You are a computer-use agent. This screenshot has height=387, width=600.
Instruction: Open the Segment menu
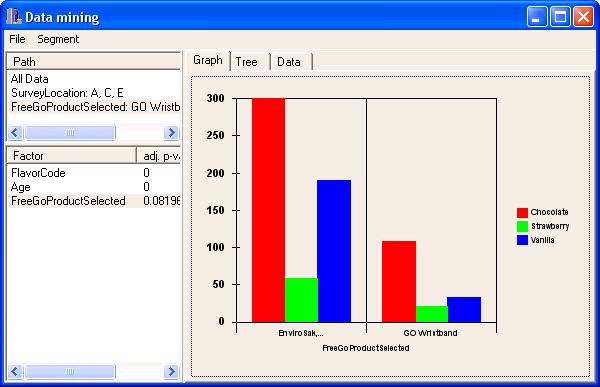[58, 39]
